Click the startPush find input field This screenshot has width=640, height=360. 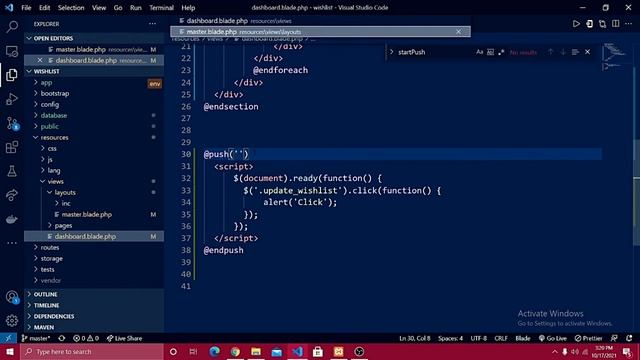pos(435,52)
